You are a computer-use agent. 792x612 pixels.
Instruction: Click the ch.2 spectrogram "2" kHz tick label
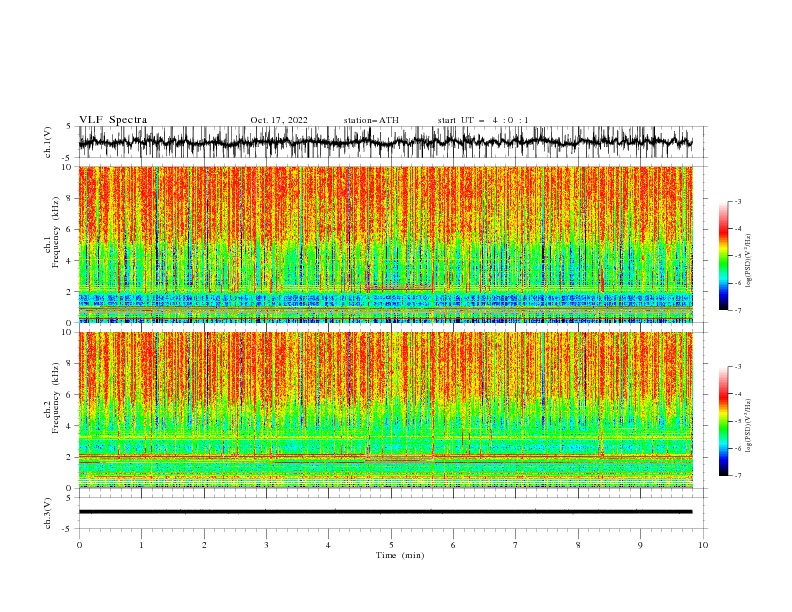coord(70,457)
